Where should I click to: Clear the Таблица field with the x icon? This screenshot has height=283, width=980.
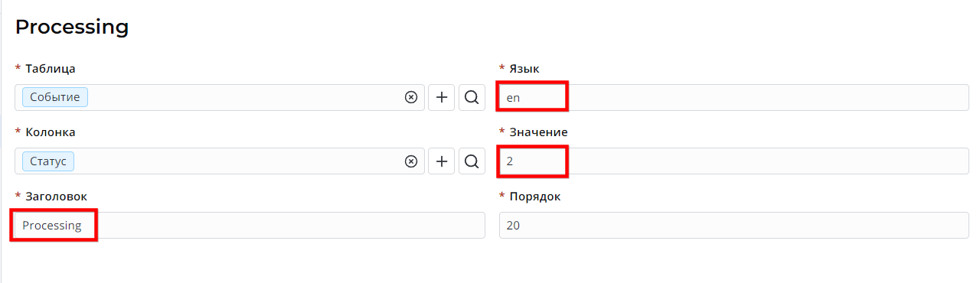[411, 97]
